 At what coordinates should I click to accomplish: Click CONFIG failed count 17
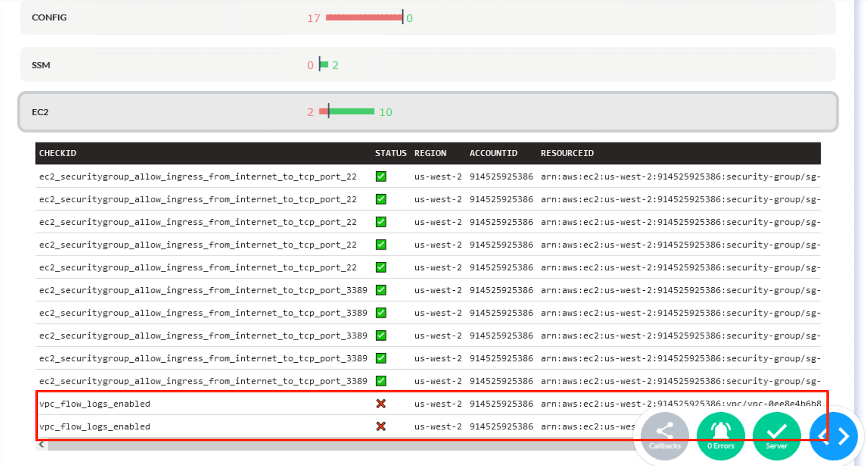[314, 18]
